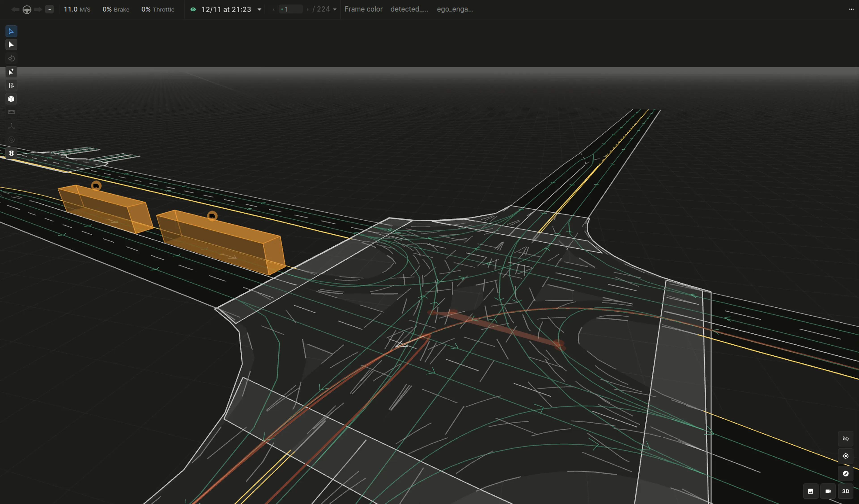The width and height of the screenshot is (859, 504).
Task: Select the ego_enga... header item
Action: 455,9
